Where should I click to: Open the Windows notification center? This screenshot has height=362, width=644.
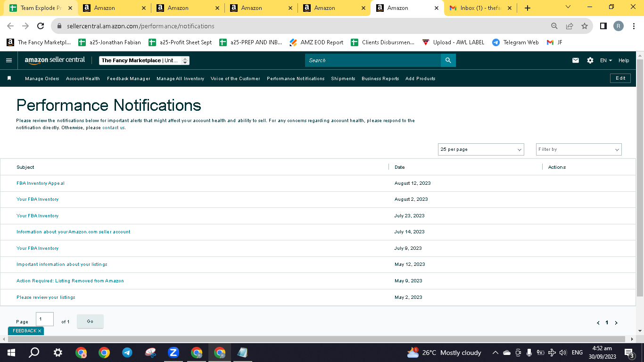628,353
